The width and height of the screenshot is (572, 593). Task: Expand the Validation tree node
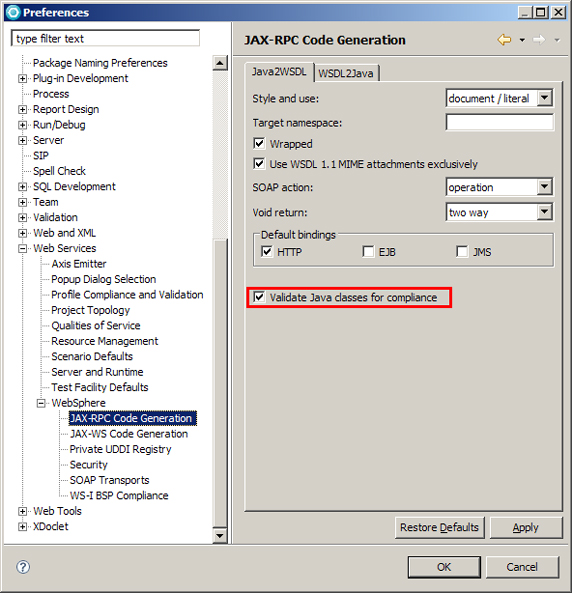point(22,217)
